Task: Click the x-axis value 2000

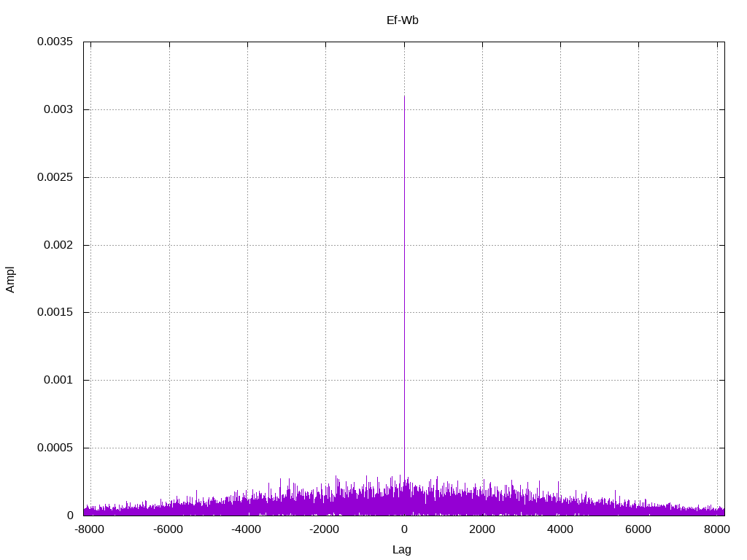Action: click(x=482, y=529)
